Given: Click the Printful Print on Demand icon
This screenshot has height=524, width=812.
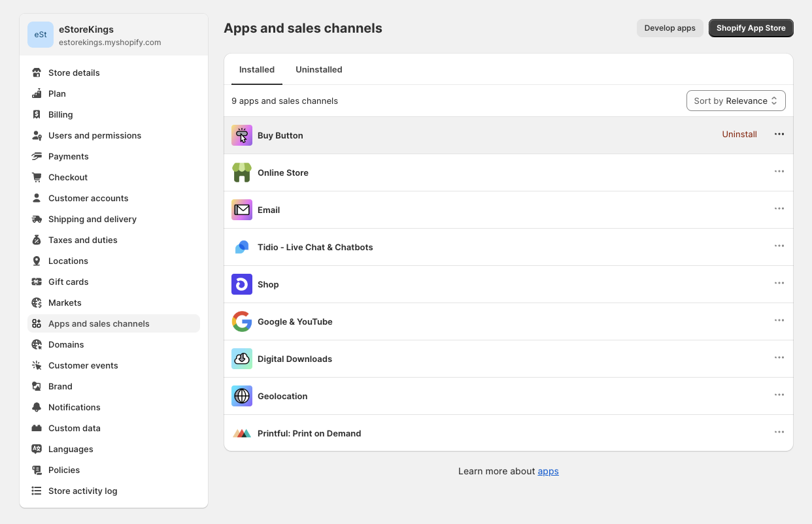Looking at the screenshot, I should tap(241, 433).
